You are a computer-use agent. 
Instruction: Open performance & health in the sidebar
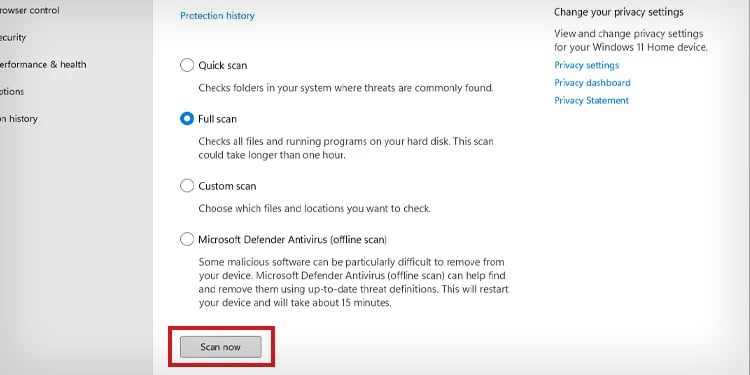tap(43, 65)
